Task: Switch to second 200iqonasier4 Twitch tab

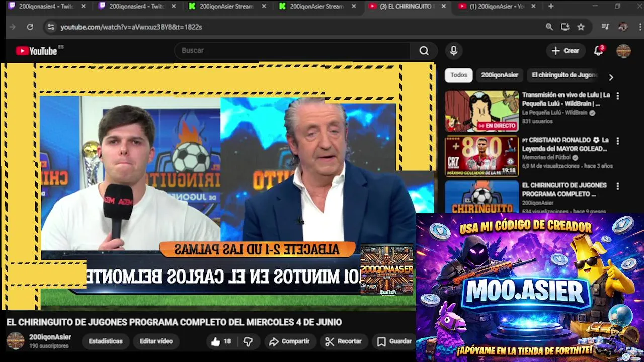Action: tap(136, 6)
